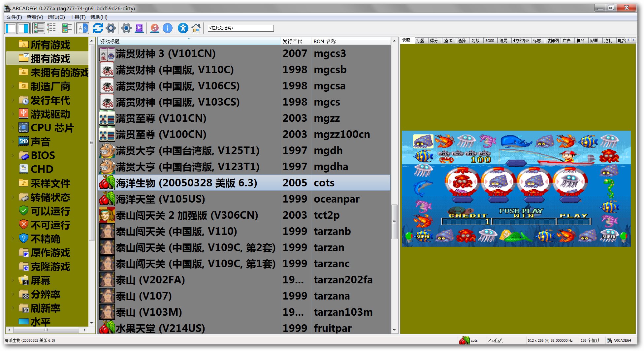The image size is (644, 351).
Task: Click the search box in toolbar
Action: pyautogui.click(x=241, y=28)
